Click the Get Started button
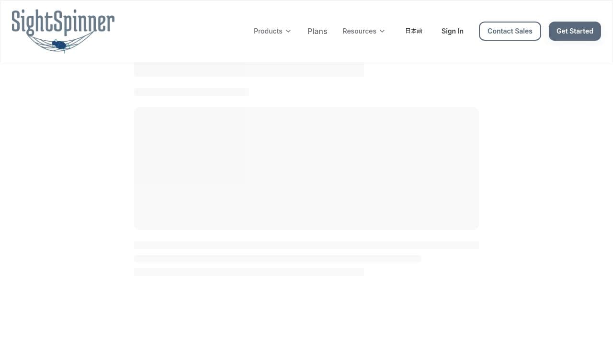Viewport: 613px width, 364px height. click(575, 31)
